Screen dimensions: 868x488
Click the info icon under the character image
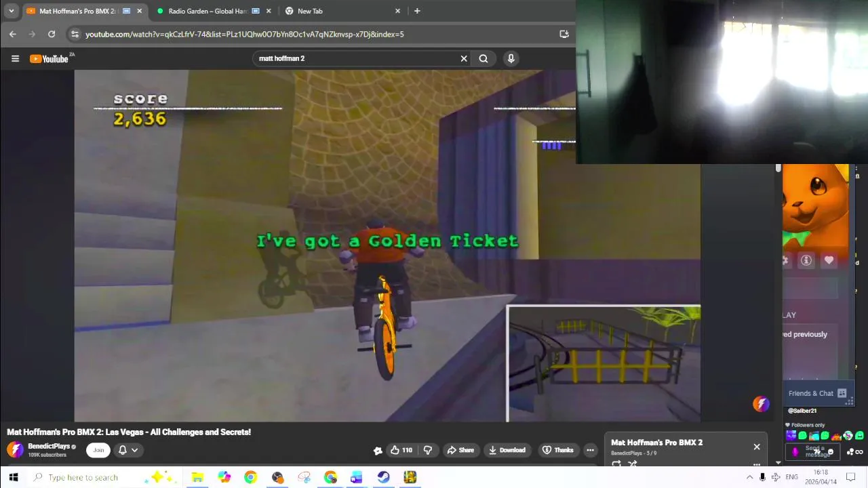click(x=806, y=260)
